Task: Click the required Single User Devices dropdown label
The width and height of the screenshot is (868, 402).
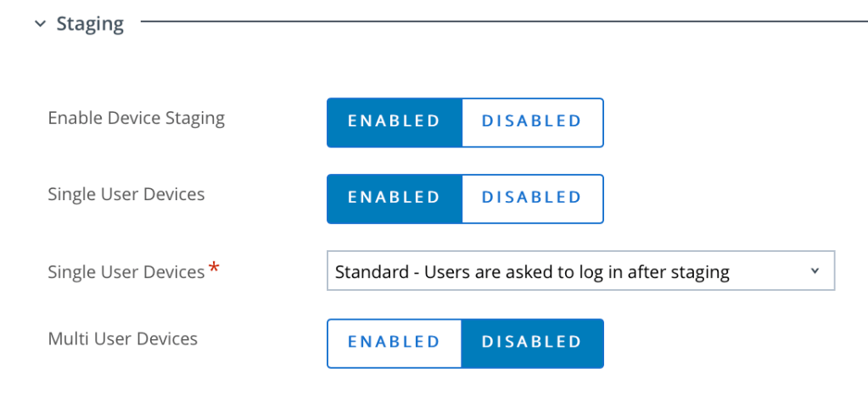Action: click(x=126, y=272)
